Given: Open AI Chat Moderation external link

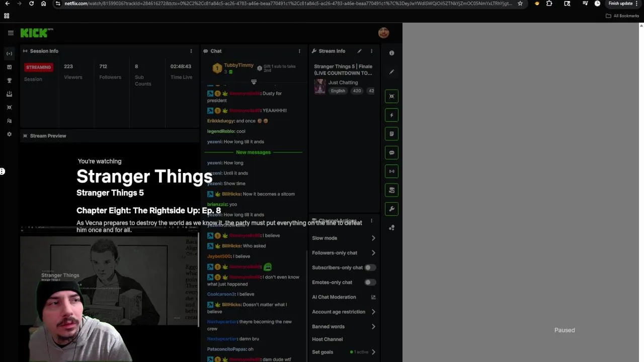Looking at the screenshot, I should pyautogui.click(x=373, y=297).
